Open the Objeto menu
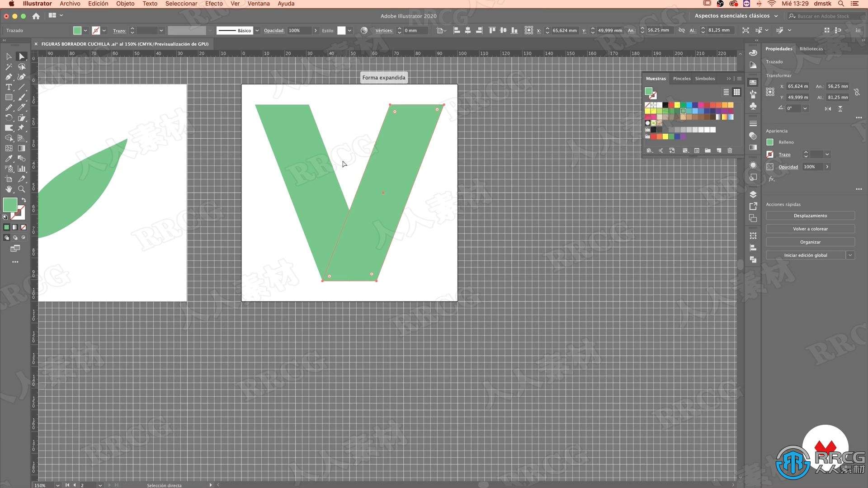 click(x=125, y=4)
